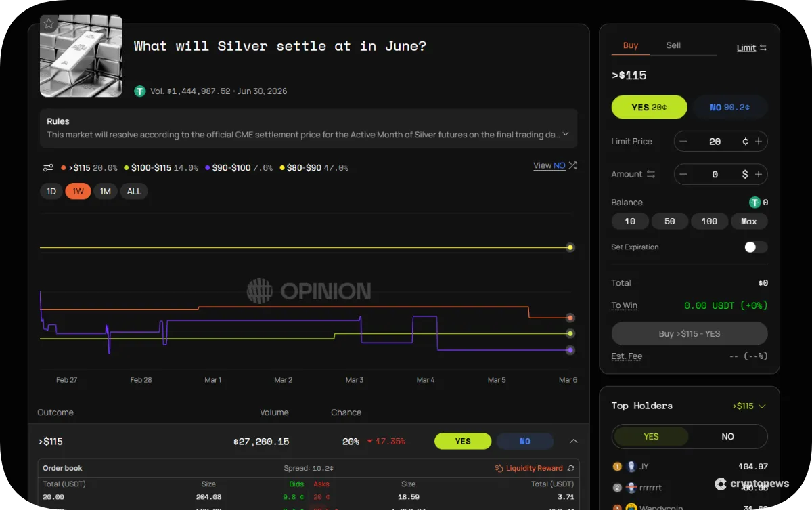Click the plus stepper in Amount field
The width and height of the screenshot is (812, 510).
pyautogui.click(x=759, y=174)
